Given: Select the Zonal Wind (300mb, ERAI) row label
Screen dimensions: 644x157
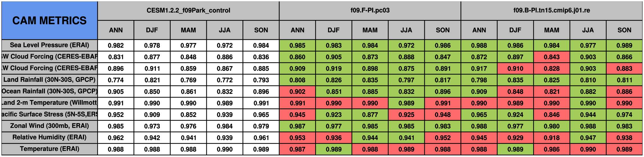Looking at the screenshot, I should 49,126.
